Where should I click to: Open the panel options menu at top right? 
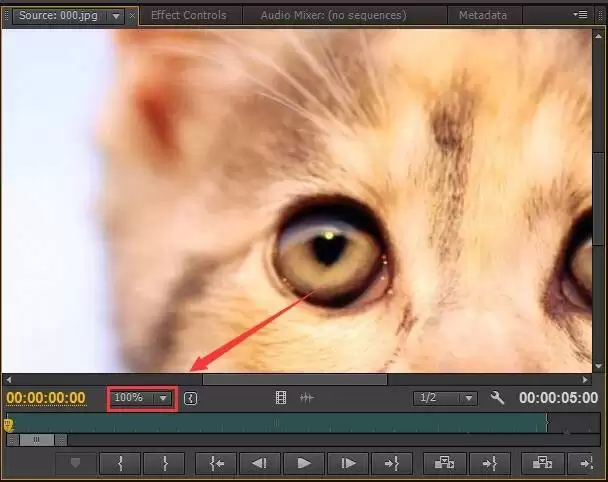point(581,15)
